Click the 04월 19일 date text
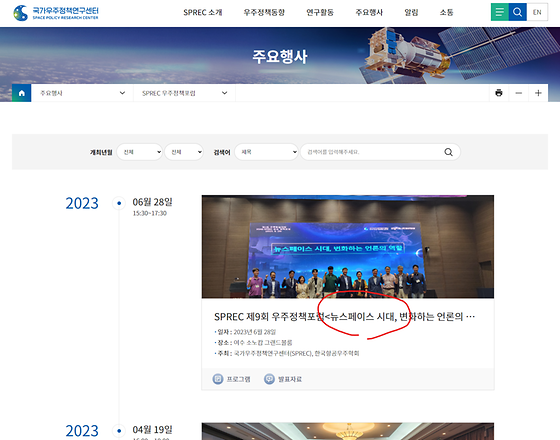The image size is (560, 440). tap(152, 430)
